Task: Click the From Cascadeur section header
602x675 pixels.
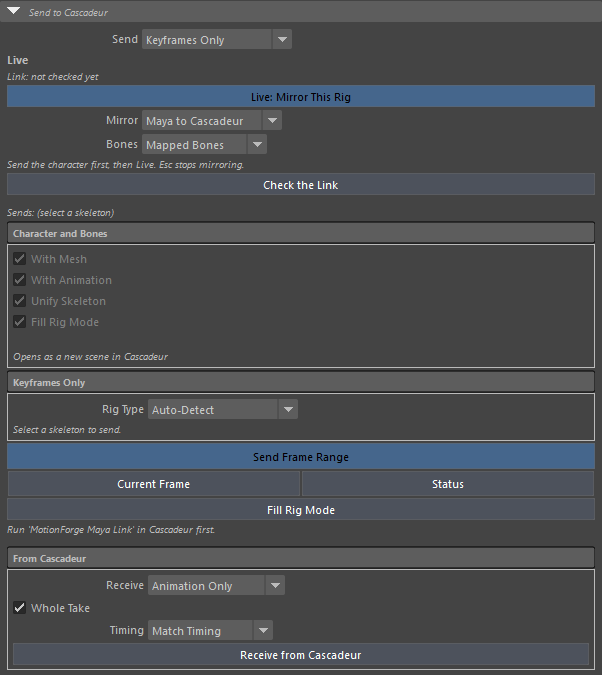Action: click(x=301, y=558)
